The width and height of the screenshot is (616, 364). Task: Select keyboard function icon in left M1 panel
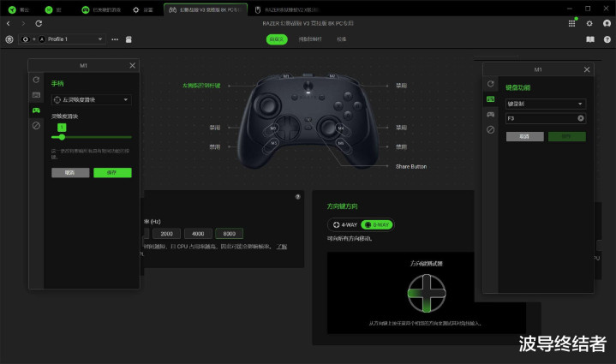(x=36, y=95)
